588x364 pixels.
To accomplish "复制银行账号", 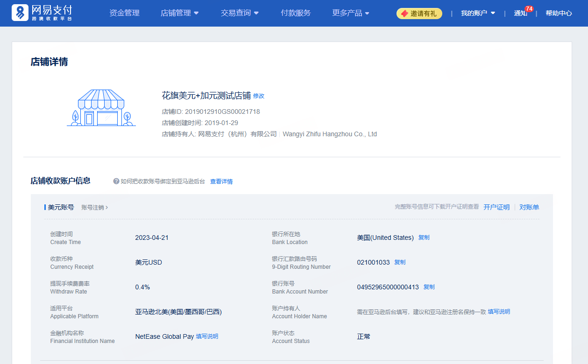I will click(428, 287).
